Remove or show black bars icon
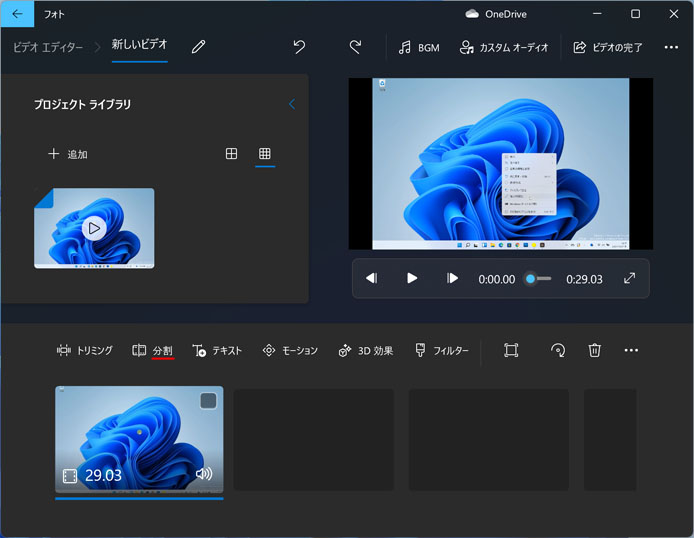694x538 pixels. click(511, 350)
